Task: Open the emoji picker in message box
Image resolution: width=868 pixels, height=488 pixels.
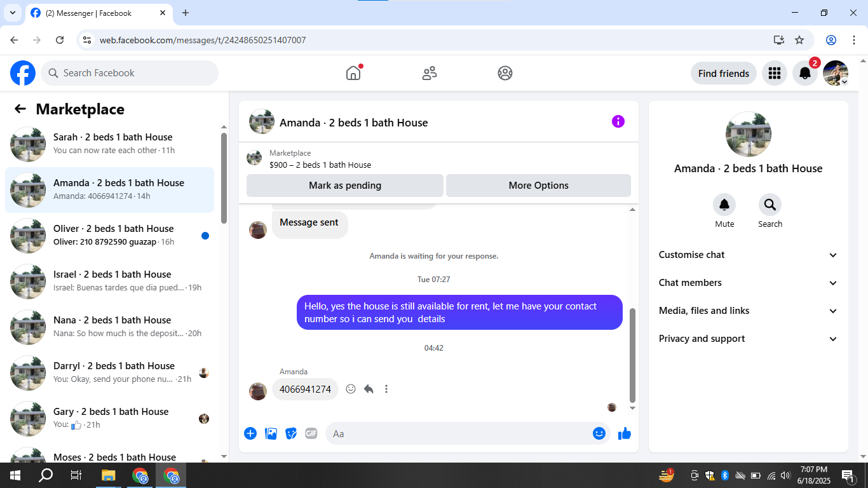Action: click(599, 433)
